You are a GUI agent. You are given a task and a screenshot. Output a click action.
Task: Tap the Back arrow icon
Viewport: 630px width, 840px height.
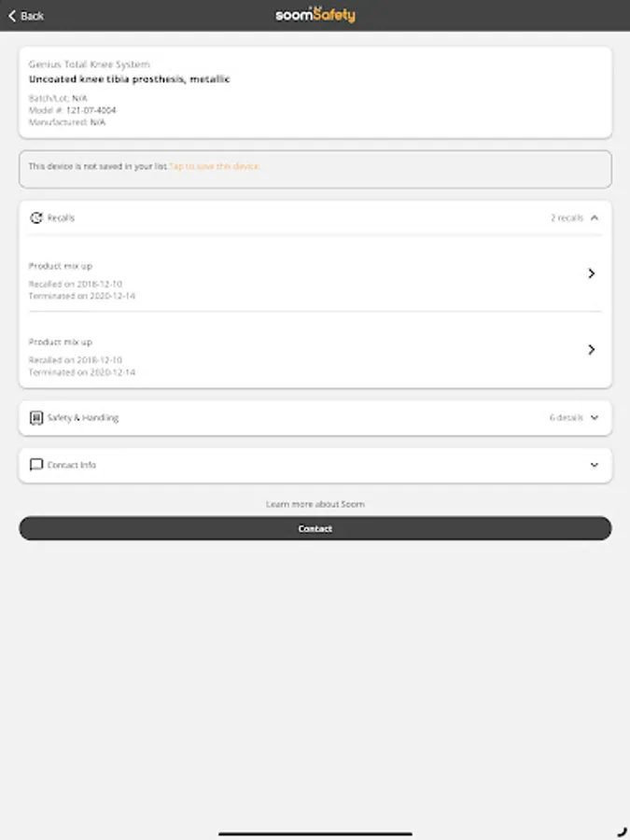point(12,16)
